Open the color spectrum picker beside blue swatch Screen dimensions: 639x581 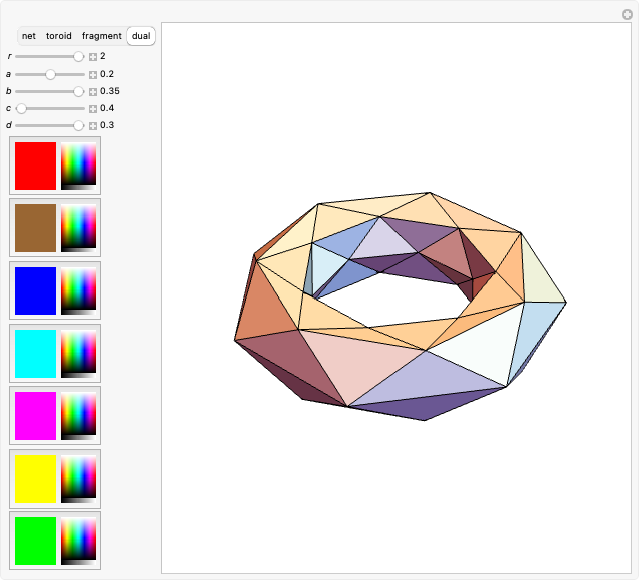click(x=78, y=290)
